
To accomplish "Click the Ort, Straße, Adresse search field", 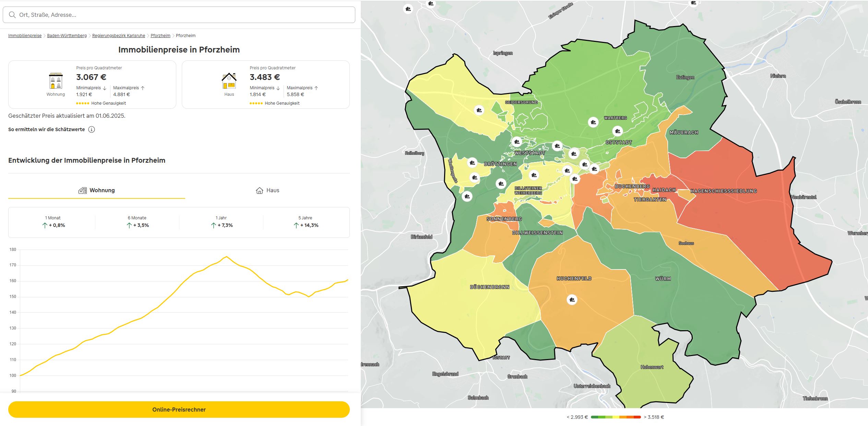I will click(x=137, y=15).
